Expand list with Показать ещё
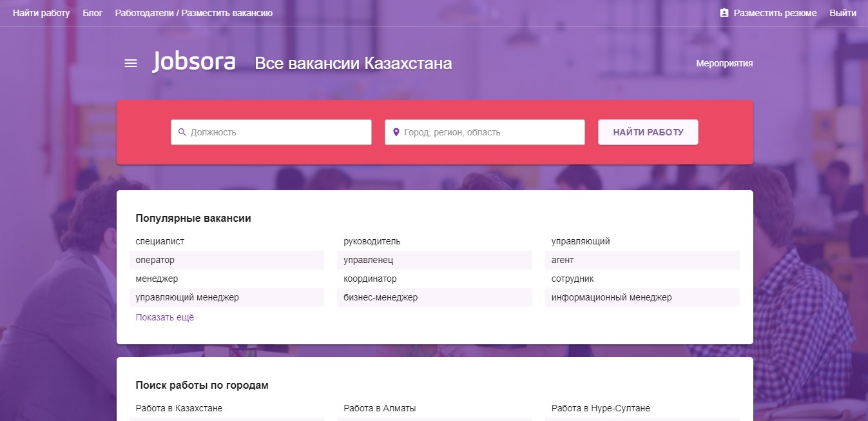 (165, 317)
